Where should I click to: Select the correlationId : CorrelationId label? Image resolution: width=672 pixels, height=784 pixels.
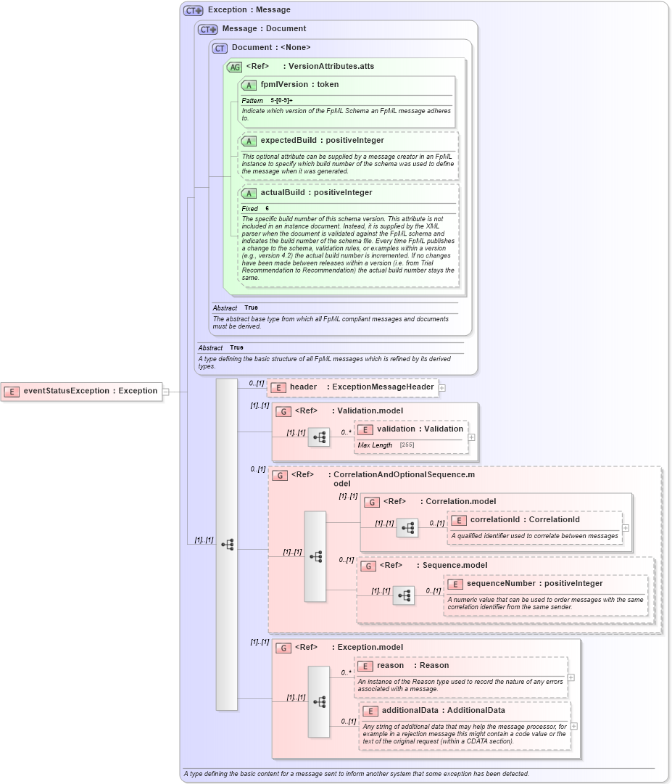tap(525, 519)
